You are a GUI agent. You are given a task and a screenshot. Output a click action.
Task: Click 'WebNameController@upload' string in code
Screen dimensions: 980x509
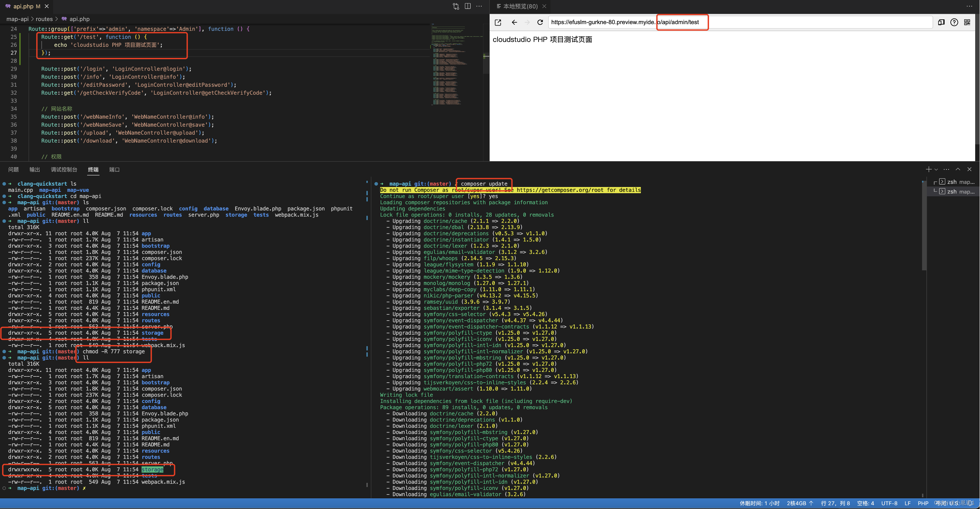coord(156,133)
